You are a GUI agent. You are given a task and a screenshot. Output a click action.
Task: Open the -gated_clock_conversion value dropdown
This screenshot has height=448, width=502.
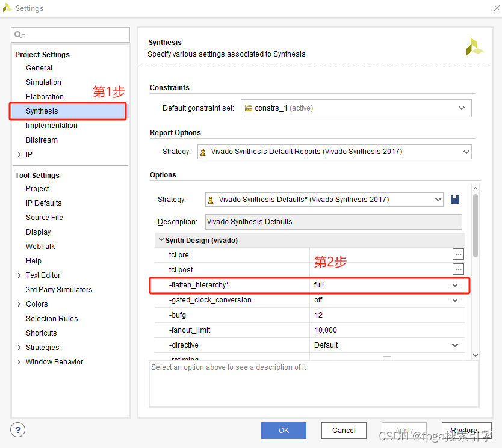(x=455, y=300)
